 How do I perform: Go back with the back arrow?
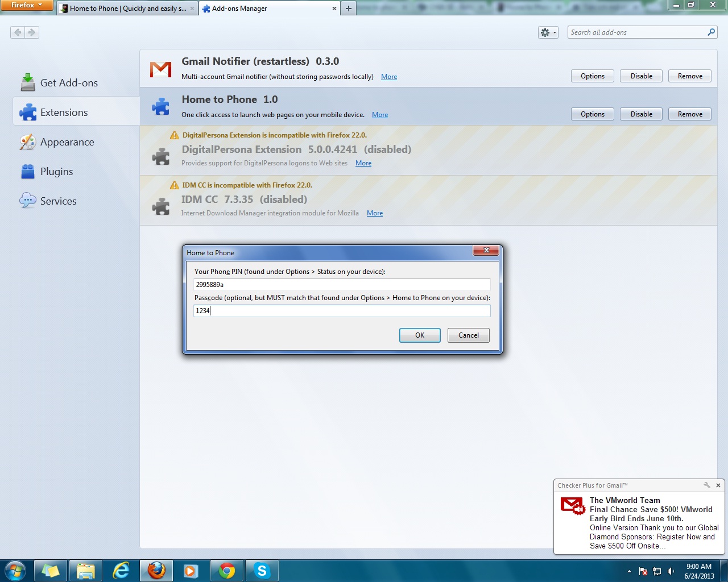click(x=18, y=32)
